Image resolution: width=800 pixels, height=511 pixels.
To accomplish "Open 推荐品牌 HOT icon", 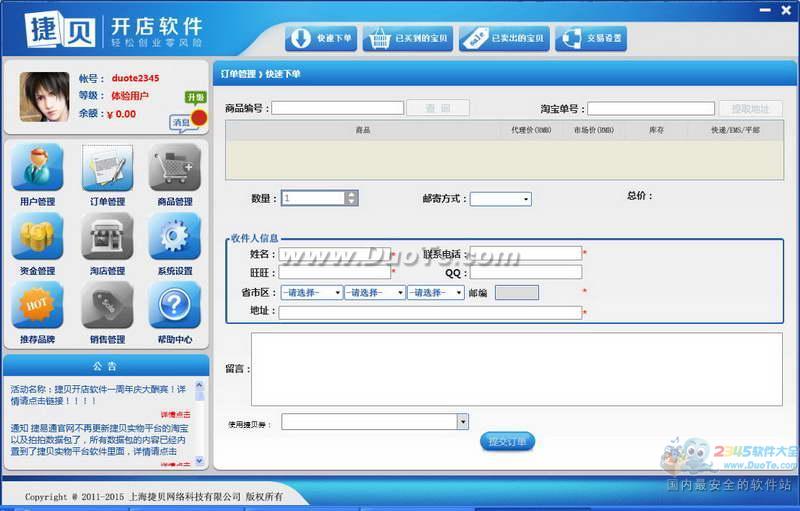I will click(x=37, y=305).
